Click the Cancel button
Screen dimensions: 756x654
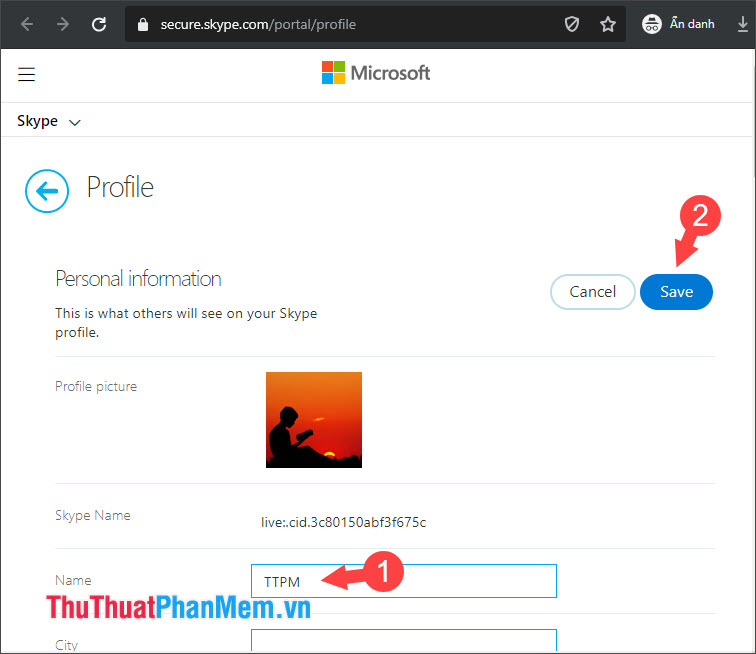[593, 292]
